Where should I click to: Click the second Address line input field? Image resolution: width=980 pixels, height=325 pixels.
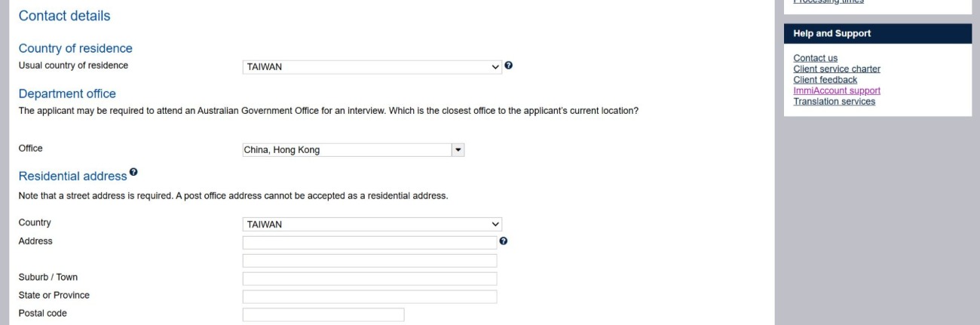tap(369, 261)
